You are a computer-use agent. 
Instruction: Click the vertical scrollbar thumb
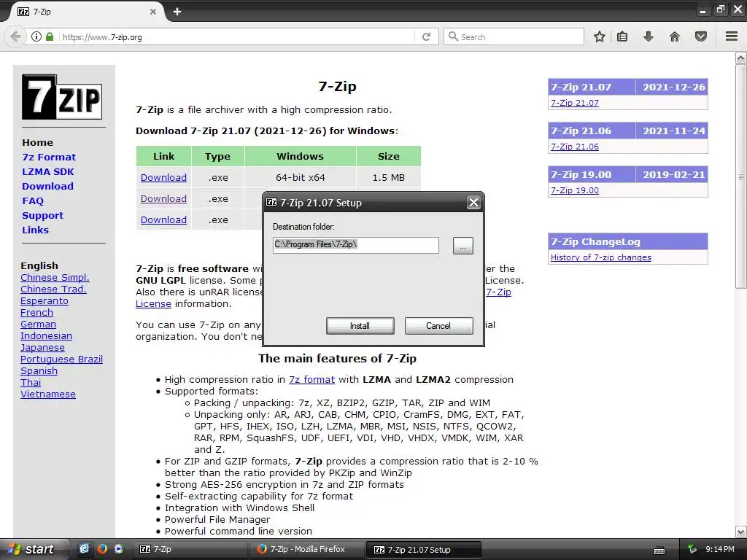(741, 176)
